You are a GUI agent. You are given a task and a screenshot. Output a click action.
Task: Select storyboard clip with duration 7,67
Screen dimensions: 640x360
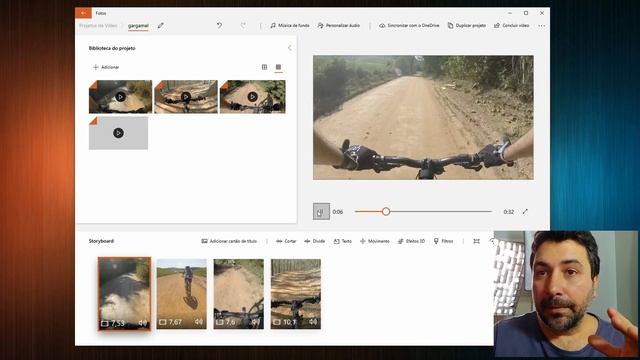coord(182,294)
